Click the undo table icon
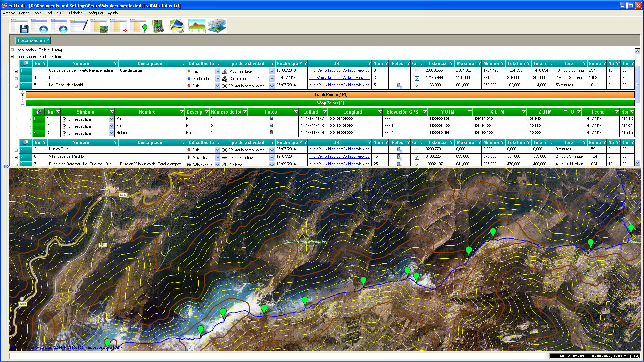 tap(39, 26)
